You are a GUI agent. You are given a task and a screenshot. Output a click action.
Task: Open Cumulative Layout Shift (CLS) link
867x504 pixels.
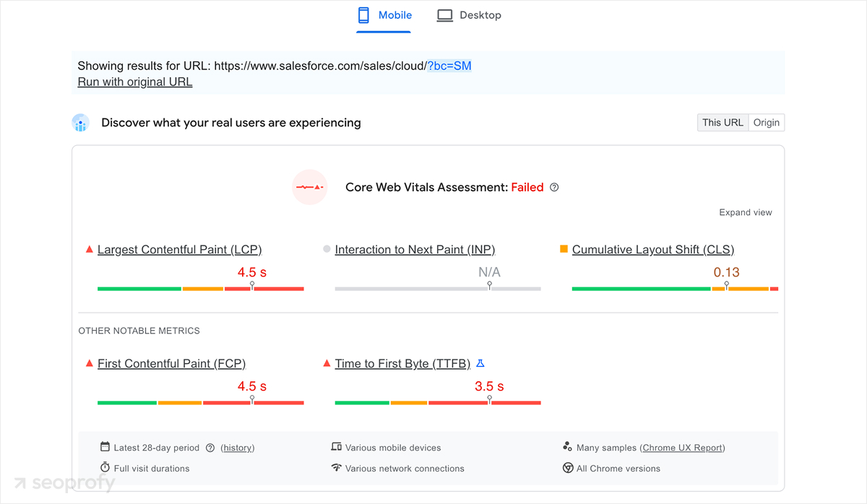[x=653, y=250]
